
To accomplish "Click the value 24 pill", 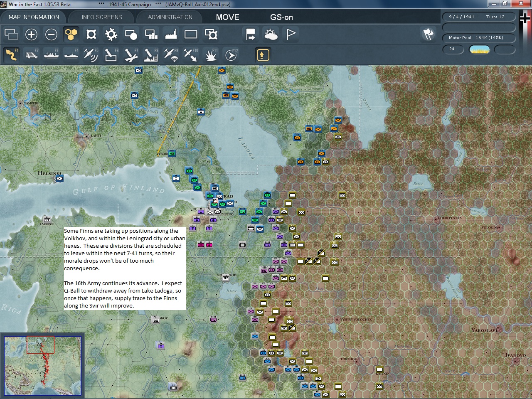I will [x=453, y=49].
